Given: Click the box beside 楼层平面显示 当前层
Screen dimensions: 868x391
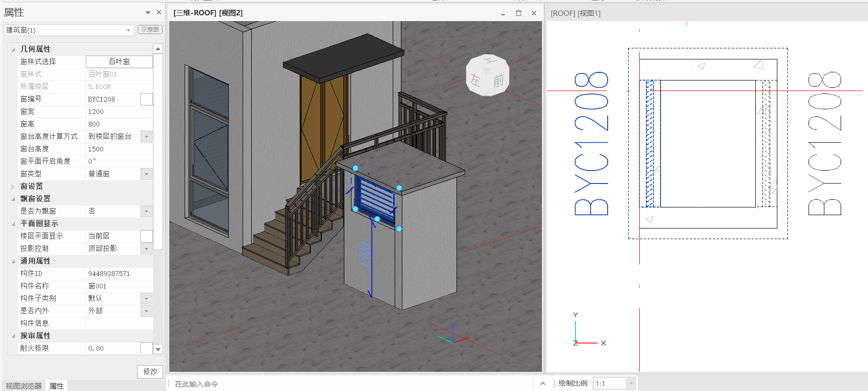Looking at the screenshot, I should tap(147, 236).
